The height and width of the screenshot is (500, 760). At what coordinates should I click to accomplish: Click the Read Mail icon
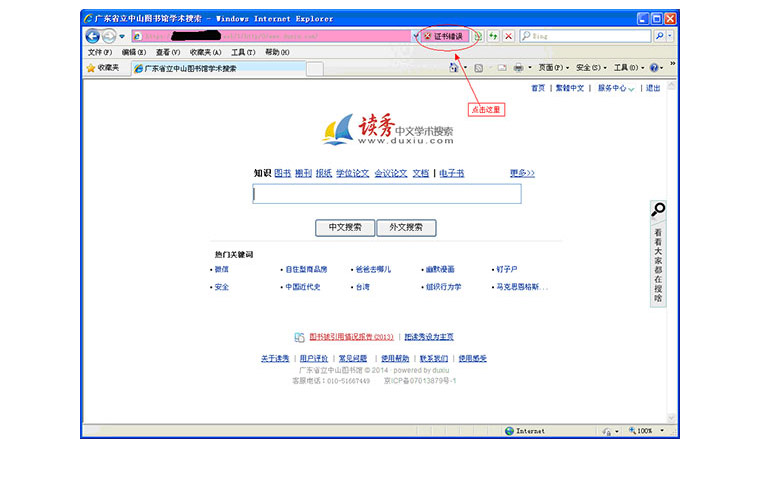[x=502, y=68]
